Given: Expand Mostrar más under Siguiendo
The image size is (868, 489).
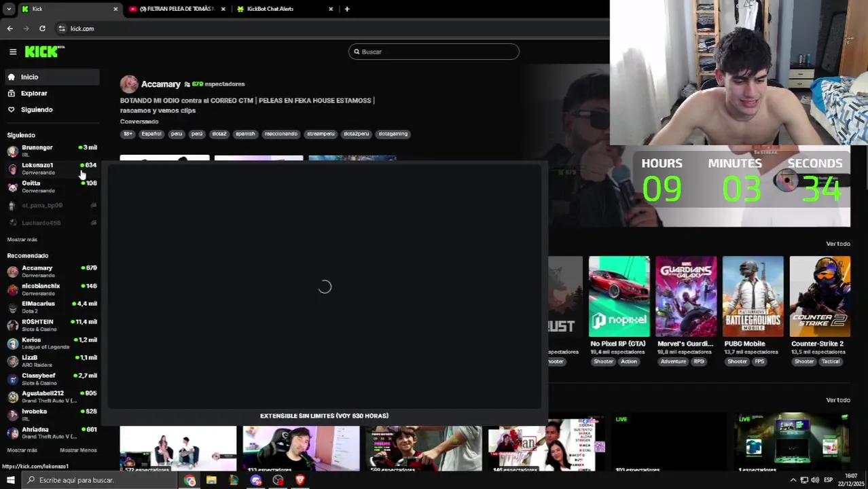Looking at the screenshot, I should click(22, 240).
